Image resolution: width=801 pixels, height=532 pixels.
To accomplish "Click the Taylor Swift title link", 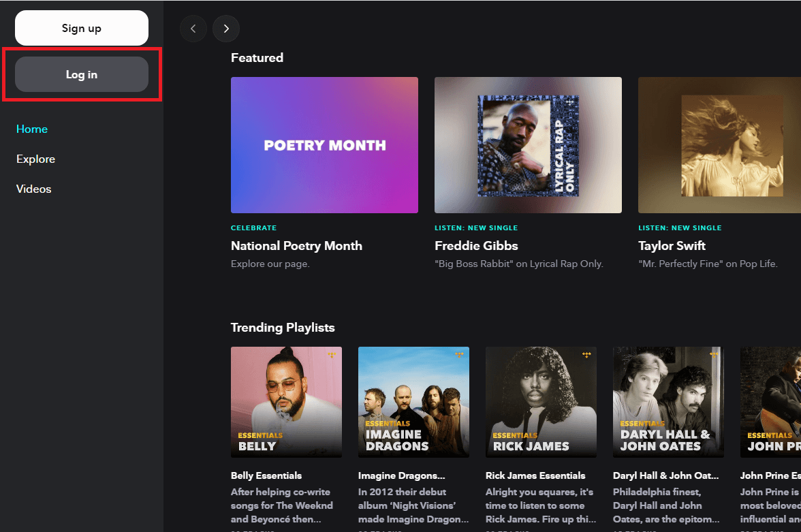I will point(672,246).
